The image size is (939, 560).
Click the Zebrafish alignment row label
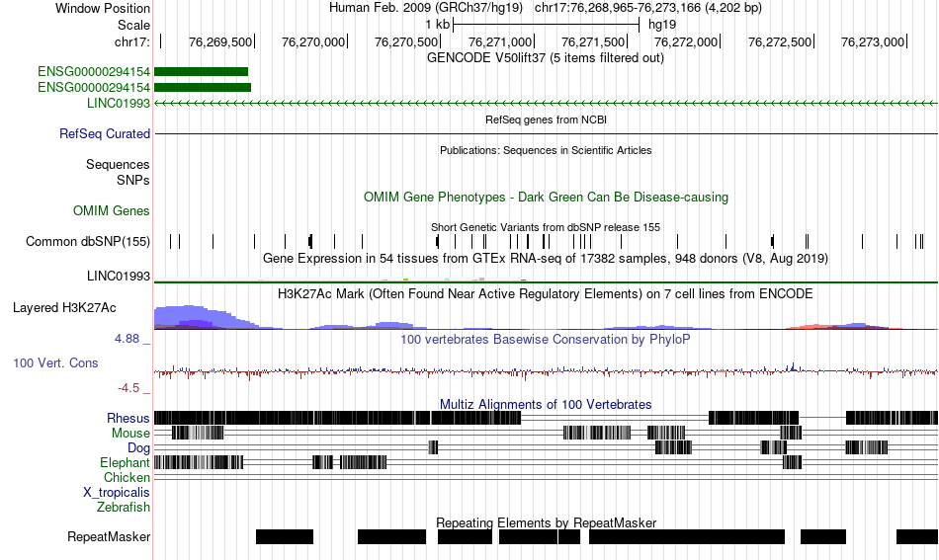tap(124, 508)
